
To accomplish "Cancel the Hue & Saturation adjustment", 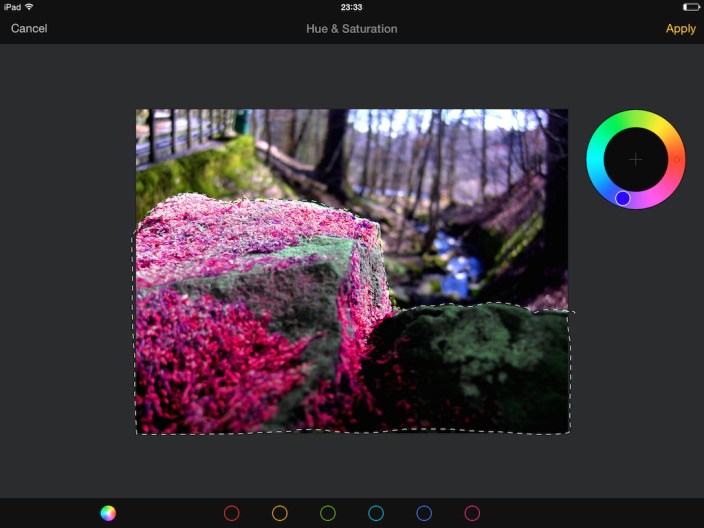I will coord(29,29).
